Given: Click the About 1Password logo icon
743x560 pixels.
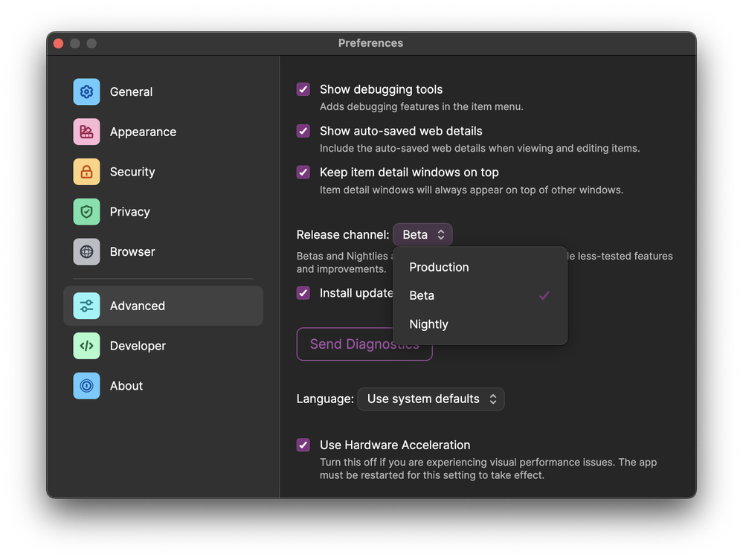Looking at the screenshot, I should pos(86,386).
